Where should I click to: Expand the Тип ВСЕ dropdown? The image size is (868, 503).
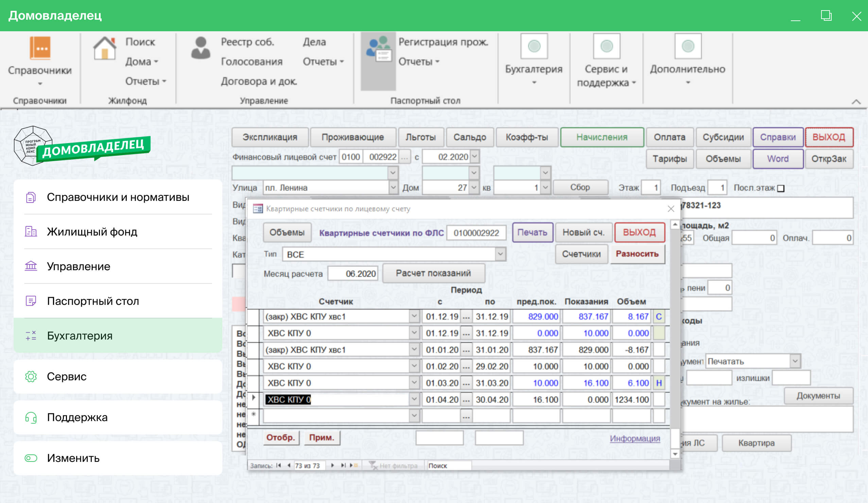pyautogui.click(x=500, y=255)
